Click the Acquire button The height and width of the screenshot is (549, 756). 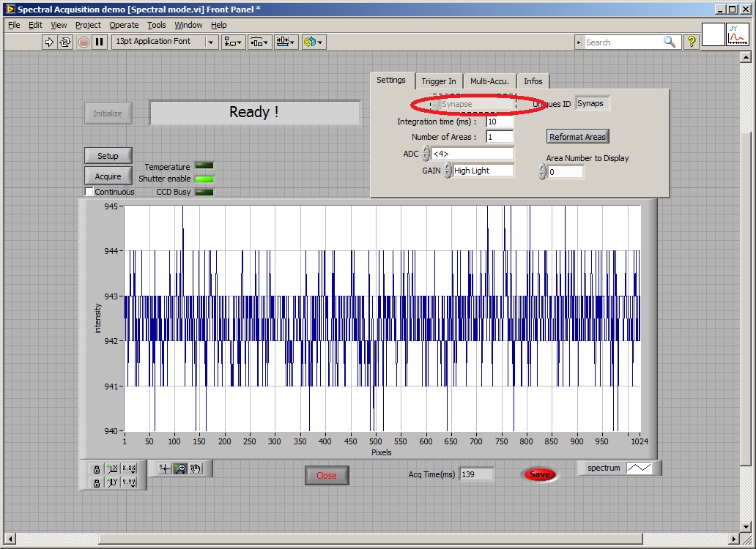tap(108, 176)
